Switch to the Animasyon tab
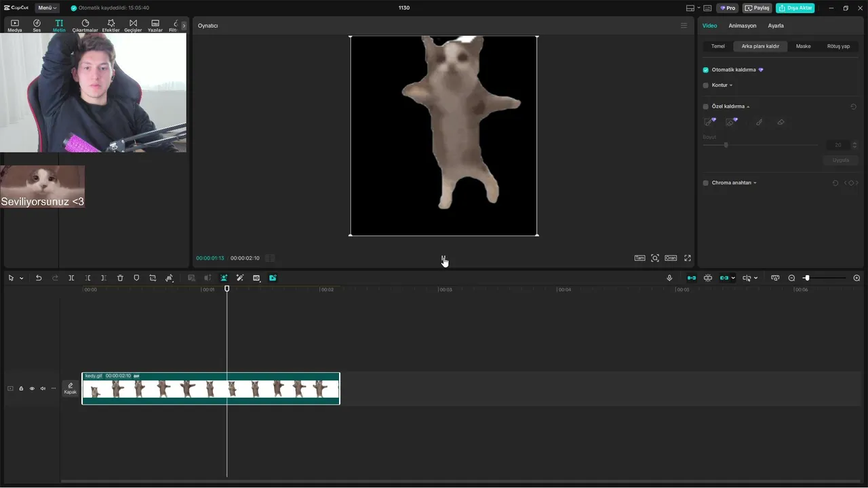 tap(742, 26)
